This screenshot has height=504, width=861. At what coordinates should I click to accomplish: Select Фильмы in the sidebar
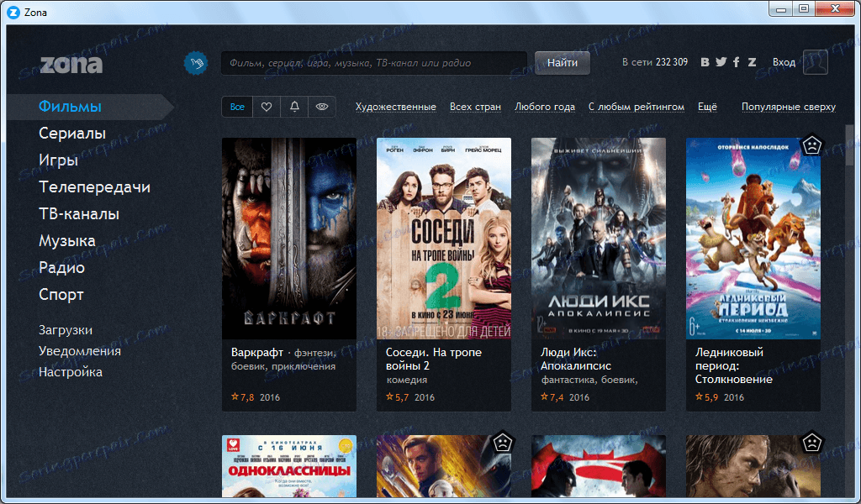point(71,107)
